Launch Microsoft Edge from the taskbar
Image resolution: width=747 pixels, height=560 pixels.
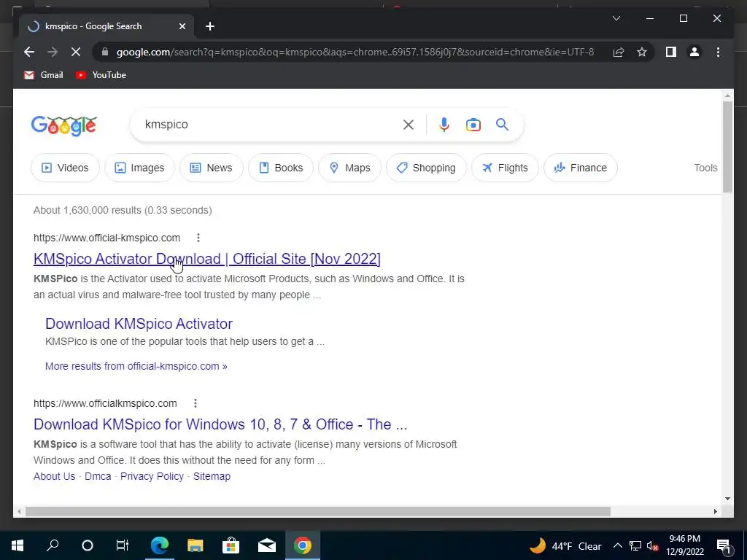pyautogui.click(x=160, y=545)
